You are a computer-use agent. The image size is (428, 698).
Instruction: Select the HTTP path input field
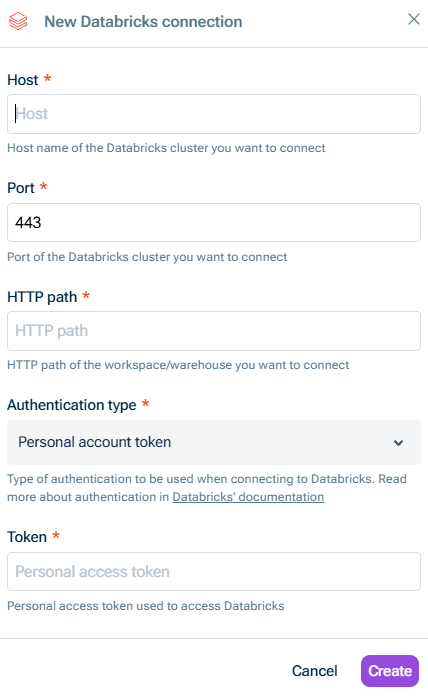coord(214,331)
